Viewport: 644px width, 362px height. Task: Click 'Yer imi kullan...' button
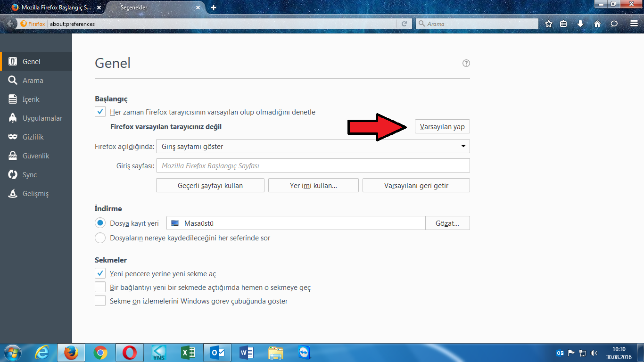[x=314, y=185]
